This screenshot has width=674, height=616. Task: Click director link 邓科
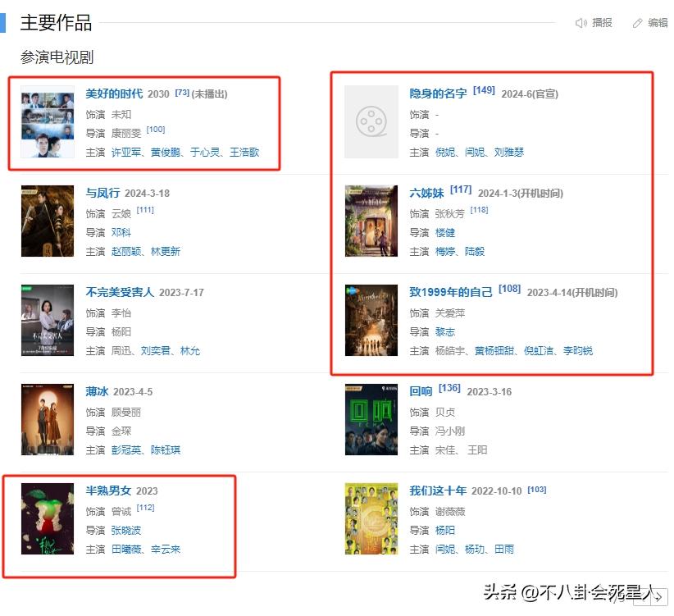[121, 233]
